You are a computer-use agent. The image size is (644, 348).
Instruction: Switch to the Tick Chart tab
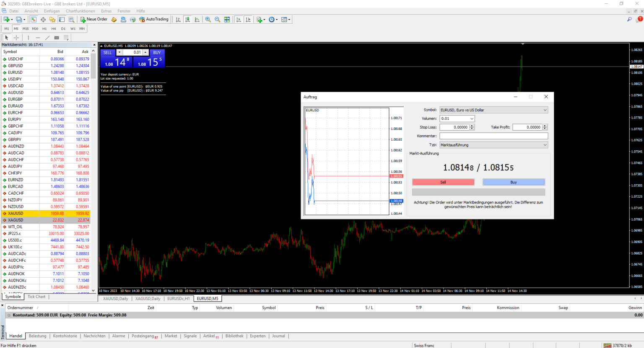click(36, 296)
